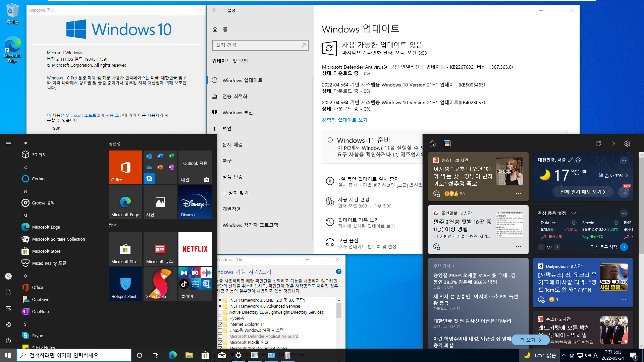Go to news widget home icon
The image size is (644, 362).
[433, 143]
